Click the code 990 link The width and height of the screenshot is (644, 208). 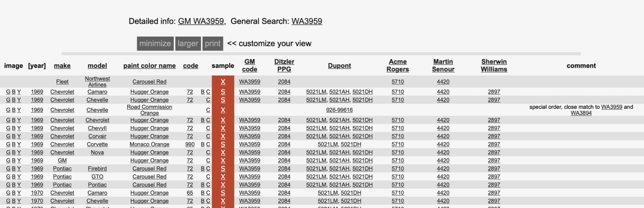(190, 144)
